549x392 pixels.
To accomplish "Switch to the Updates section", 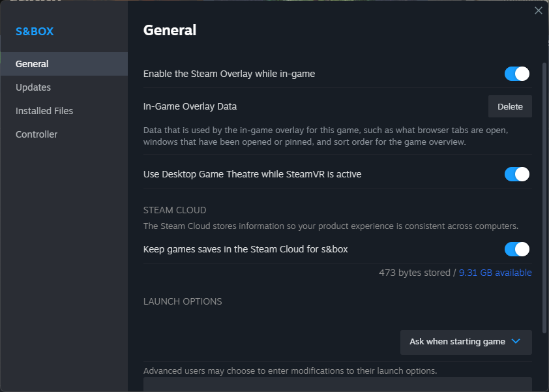I will (x=33, y=87).
